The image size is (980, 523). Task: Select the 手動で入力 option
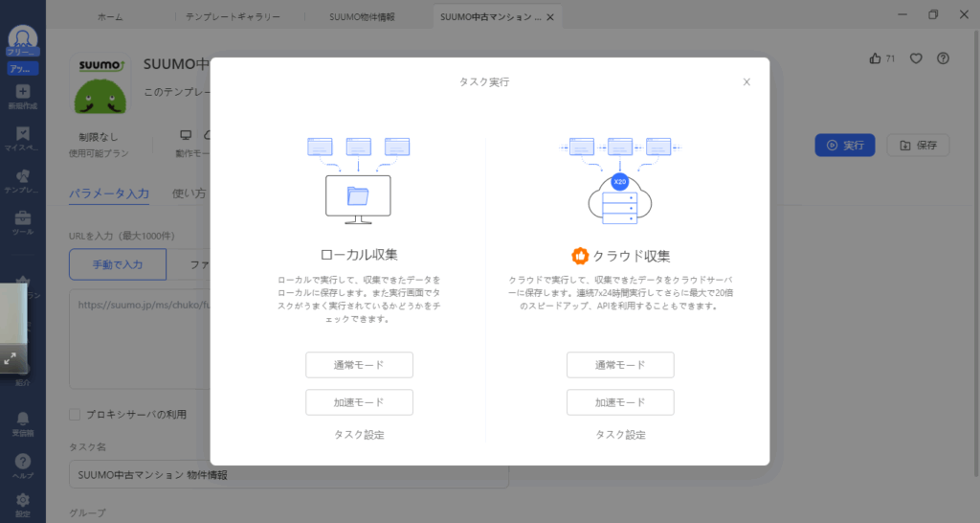tap(118, 264)
